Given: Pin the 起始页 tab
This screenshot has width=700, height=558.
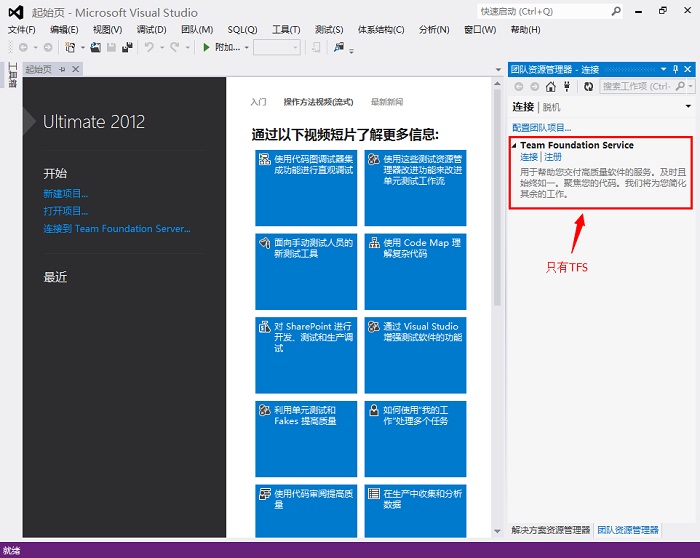Looking at the screenshot, I should 62,69.
